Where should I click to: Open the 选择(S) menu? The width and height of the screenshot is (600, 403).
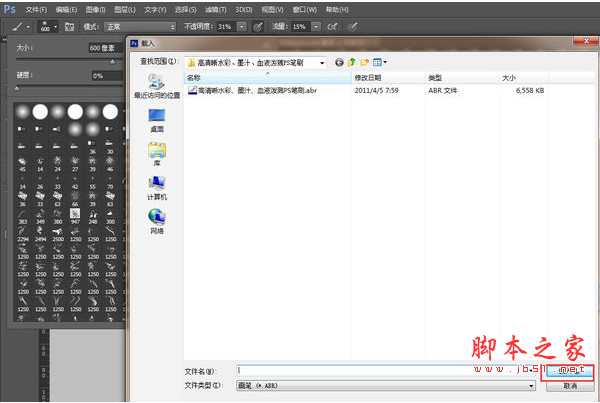click(186, 10)
